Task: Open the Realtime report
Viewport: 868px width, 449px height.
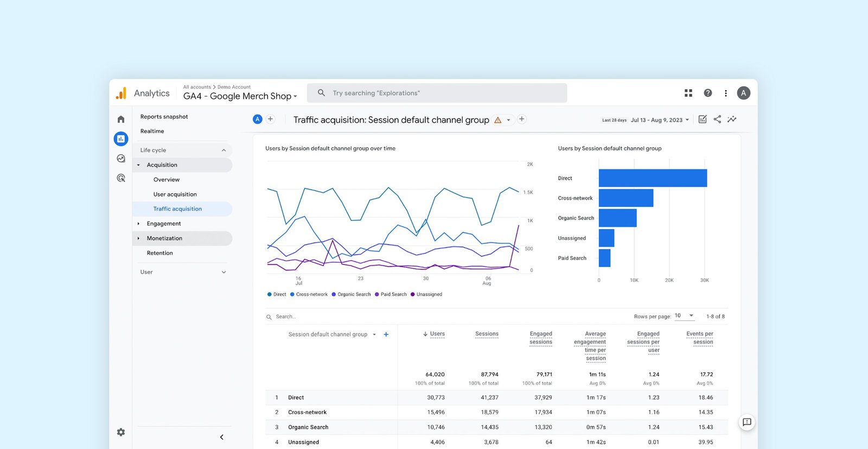Action: (152, 131)
